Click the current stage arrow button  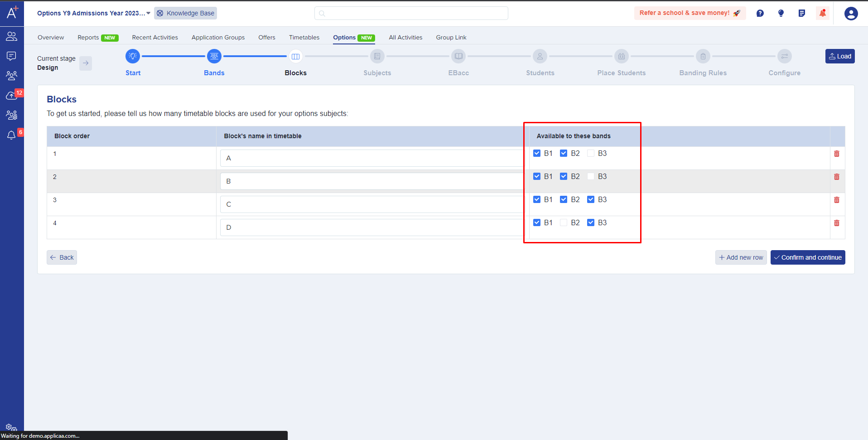[86, 63]
